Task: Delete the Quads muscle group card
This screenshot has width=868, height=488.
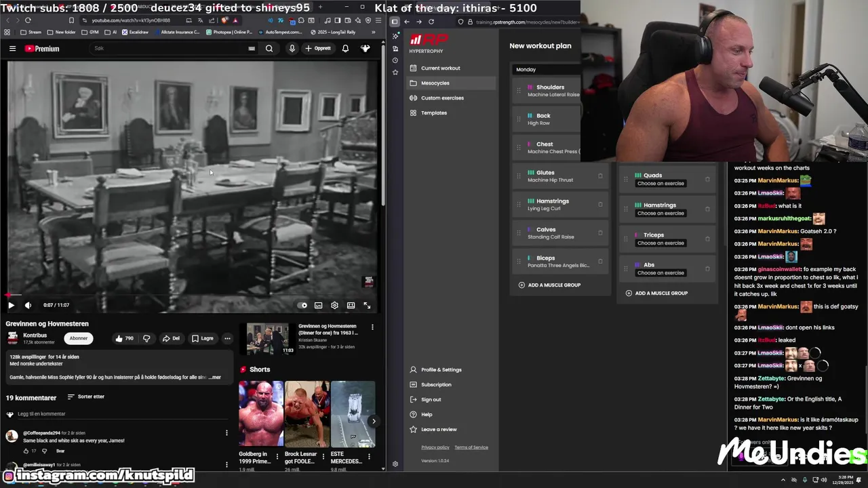Action: (707, 180)
